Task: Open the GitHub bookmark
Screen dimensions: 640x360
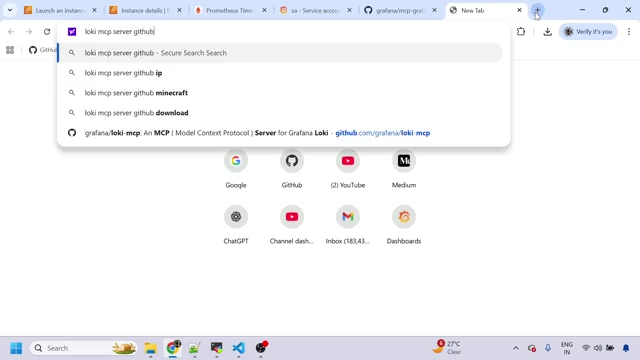Action: coord(42,50)
